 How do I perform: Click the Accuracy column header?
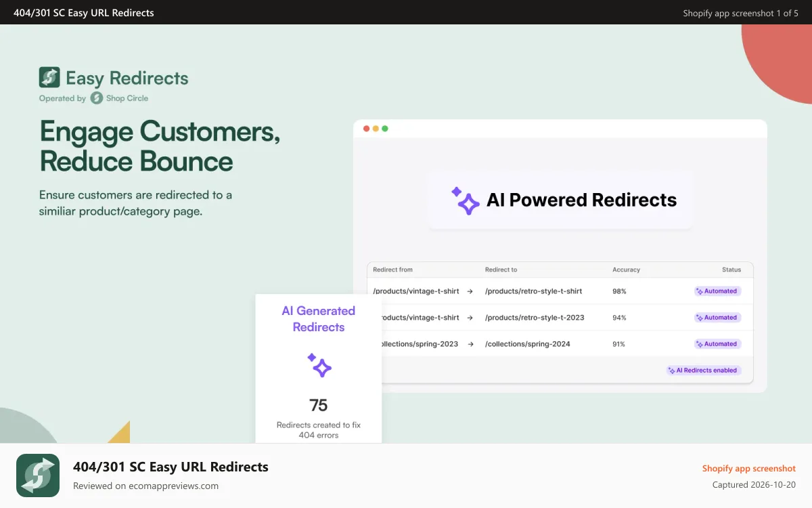(626, 270)
